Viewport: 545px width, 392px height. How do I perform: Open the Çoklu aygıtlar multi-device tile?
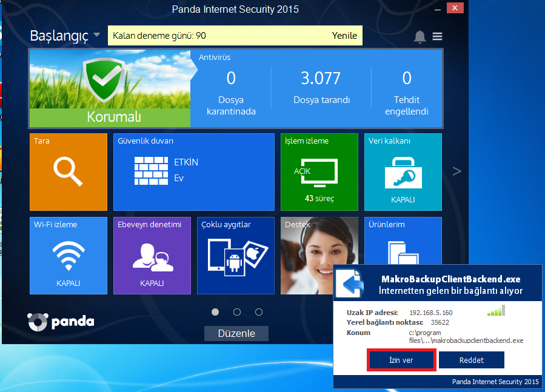[236, 256]
